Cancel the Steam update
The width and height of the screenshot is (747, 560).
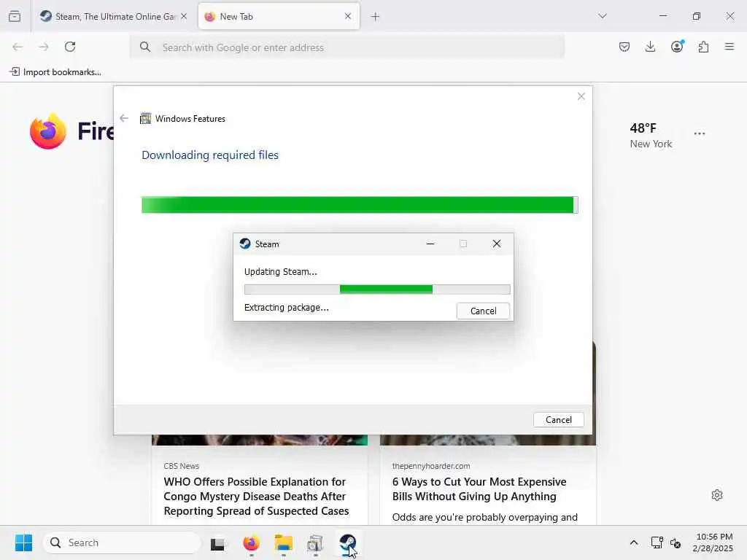pyautogui.click(x=483, y=311)
